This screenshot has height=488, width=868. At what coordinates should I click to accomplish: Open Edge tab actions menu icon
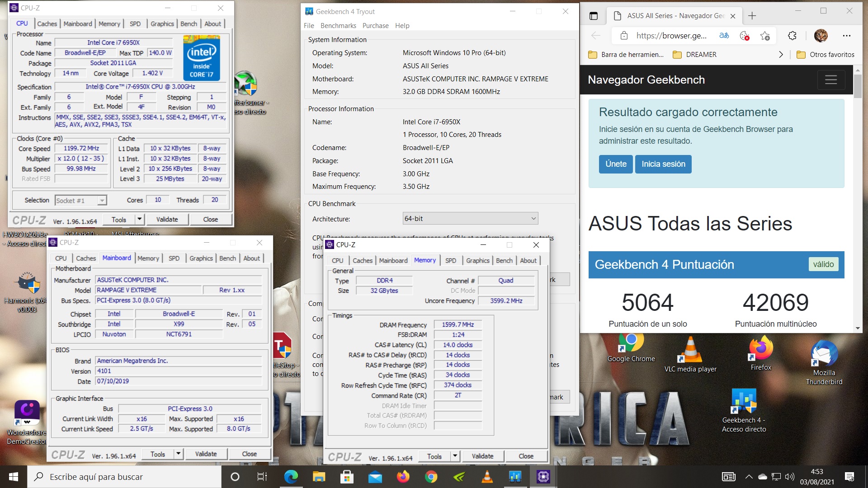[594, 16]
